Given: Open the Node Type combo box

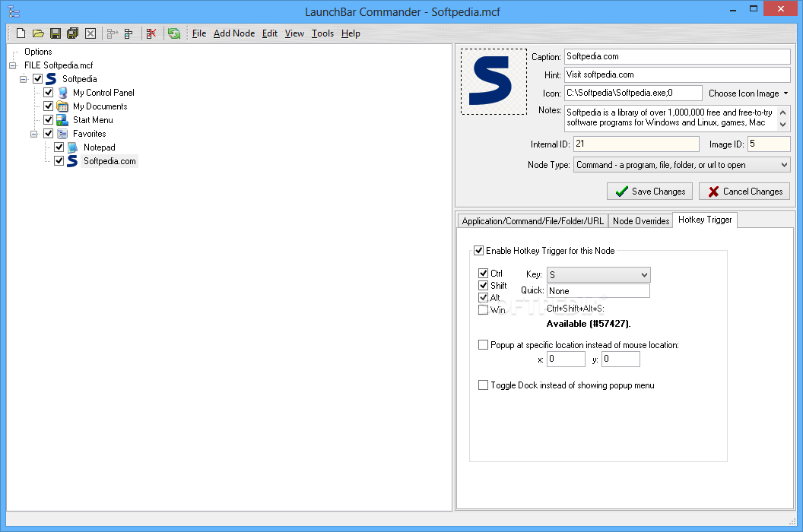Looking at the screenshot, I should pyautogui.click(x=681, y=165).
